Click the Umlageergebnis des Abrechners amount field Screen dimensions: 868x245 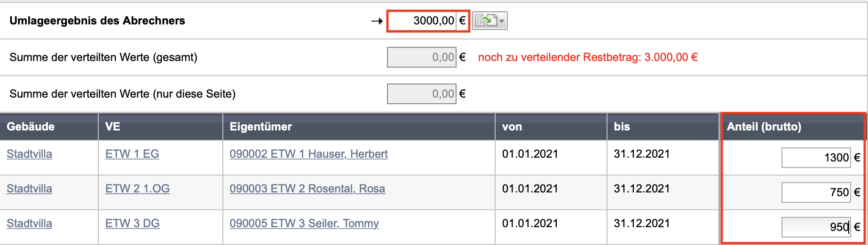pyautogui.click(x=422, y=21)
